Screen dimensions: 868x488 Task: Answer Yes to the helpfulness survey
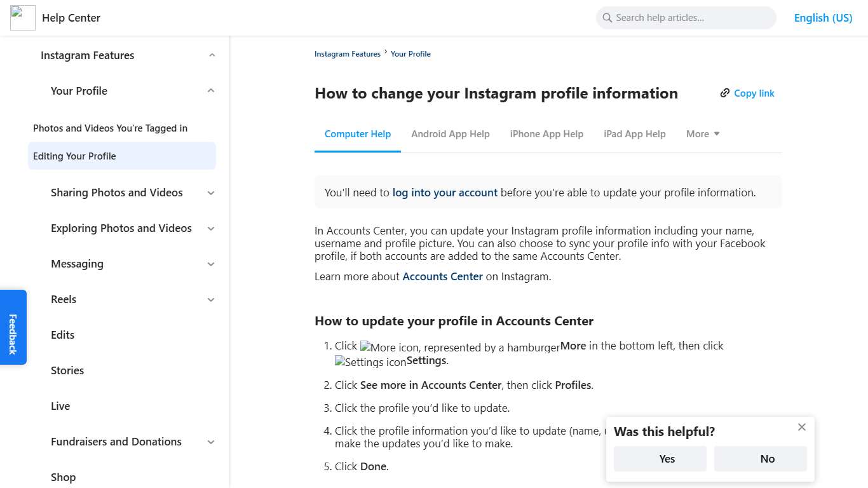[660, 458]
